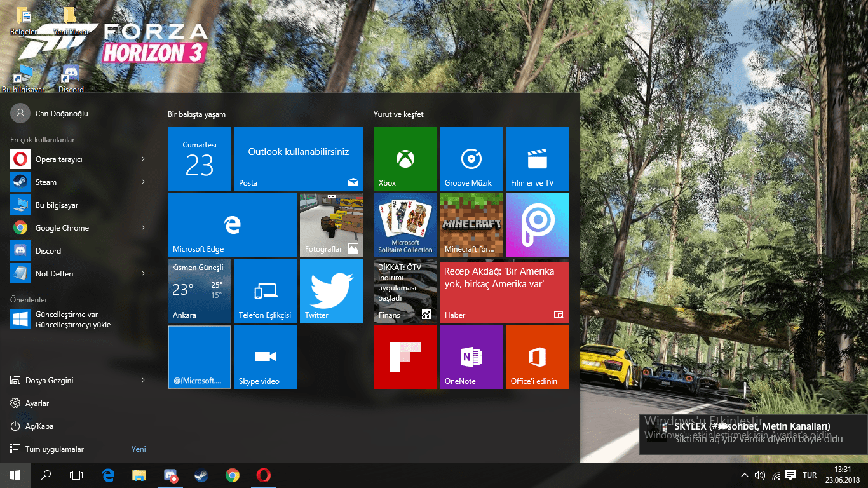Open Bu bilgisayar in the Start menu list
The image size is (868, 488).
click(79, 205)
